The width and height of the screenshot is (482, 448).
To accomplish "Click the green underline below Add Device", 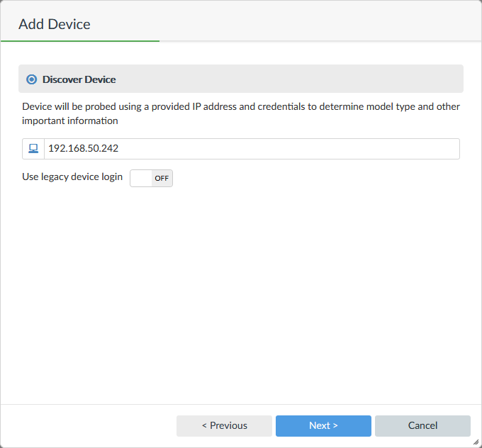I will tap(80, 41).
